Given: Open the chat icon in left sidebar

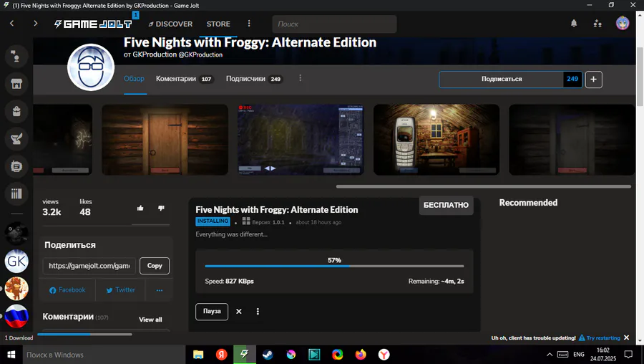Looking at the screenshot, I should coord(16,166).
